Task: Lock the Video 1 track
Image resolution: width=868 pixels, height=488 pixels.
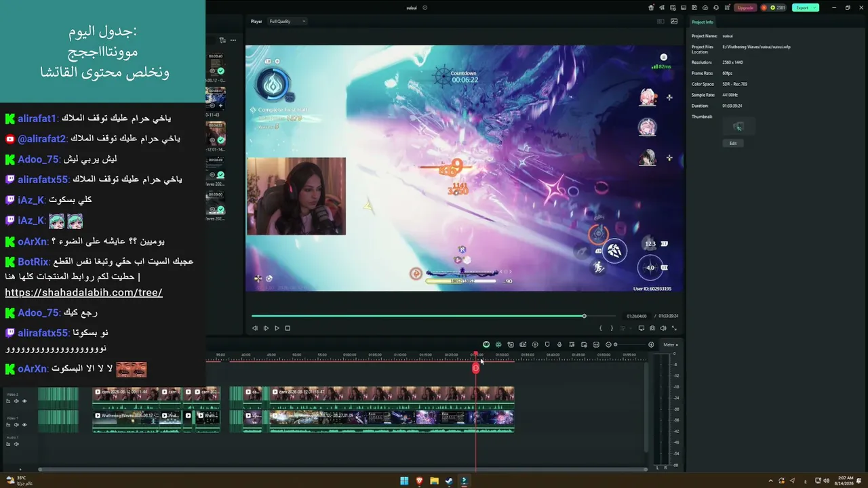Action: pyautogui.click(x=8, y=425)
